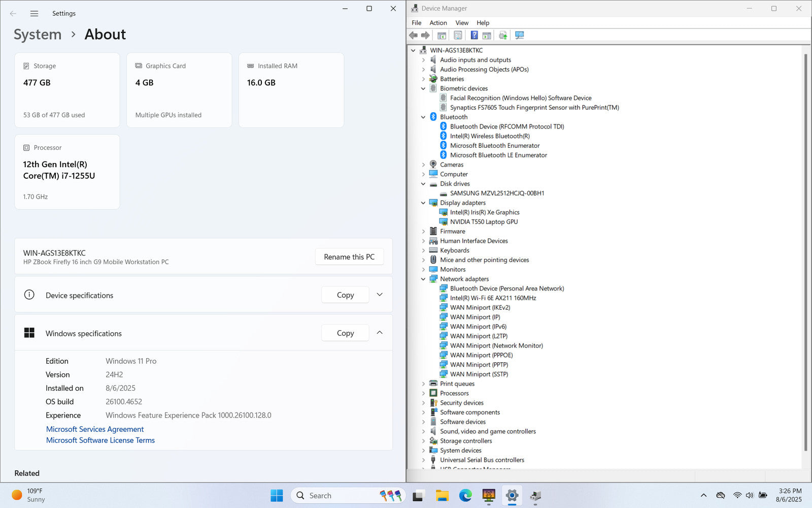Click the Help icon in Device Manager toolbar
Image resolution: width=812 pixels, height=508 pixels.
(474, 35)
